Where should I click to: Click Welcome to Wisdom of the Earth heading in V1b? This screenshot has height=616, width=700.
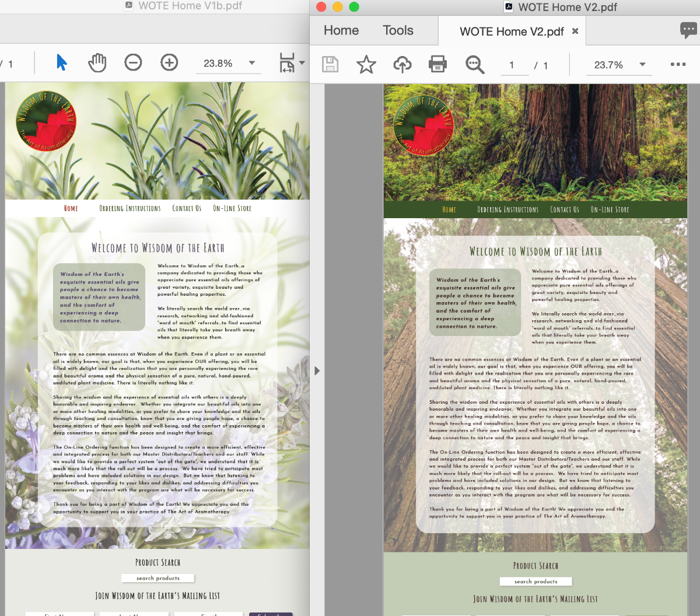click(x=157, y=248)
